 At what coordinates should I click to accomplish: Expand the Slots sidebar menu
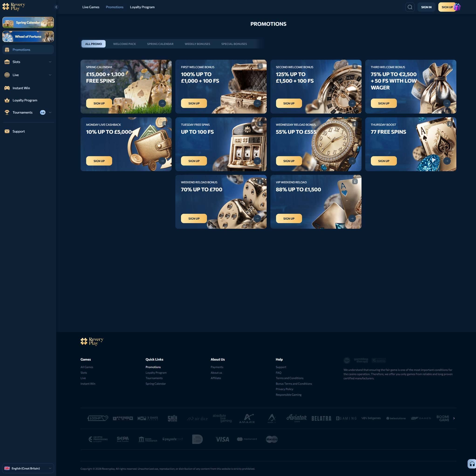pos(50,62)
